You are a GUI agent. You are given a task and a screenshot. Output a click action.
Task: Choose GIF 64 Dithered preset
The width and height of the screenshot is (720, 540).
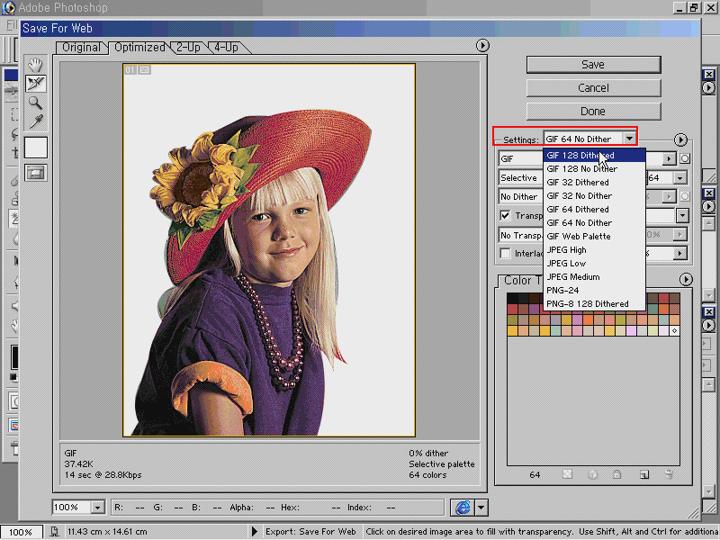[594, 209]
